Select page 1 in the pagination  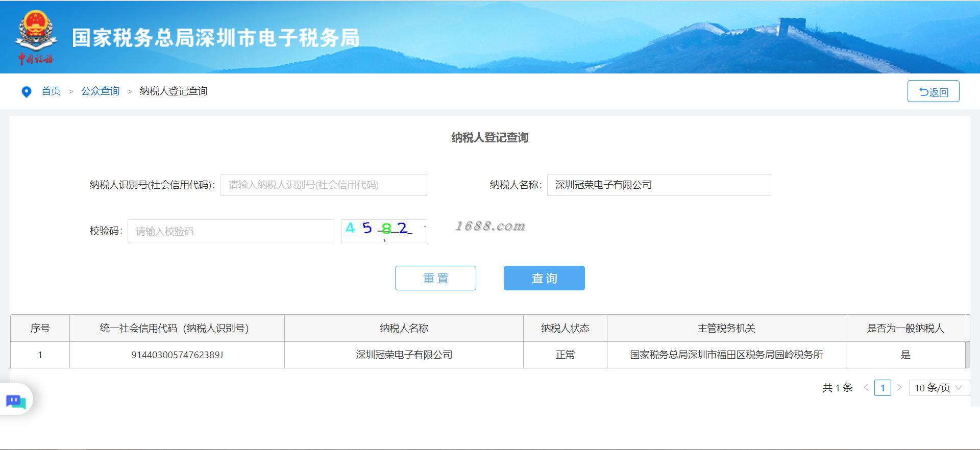(x=883, y=388)
